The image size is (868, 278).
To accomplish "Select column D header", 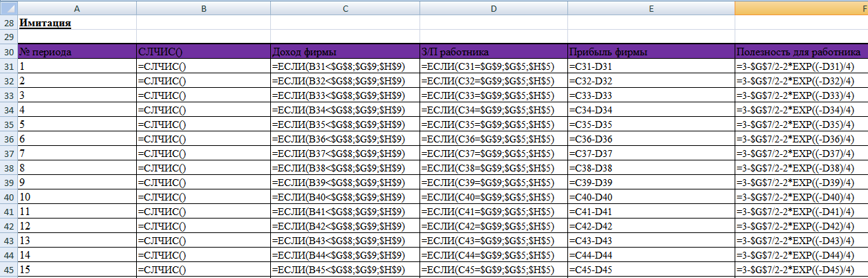I will [x=493, y=8].
